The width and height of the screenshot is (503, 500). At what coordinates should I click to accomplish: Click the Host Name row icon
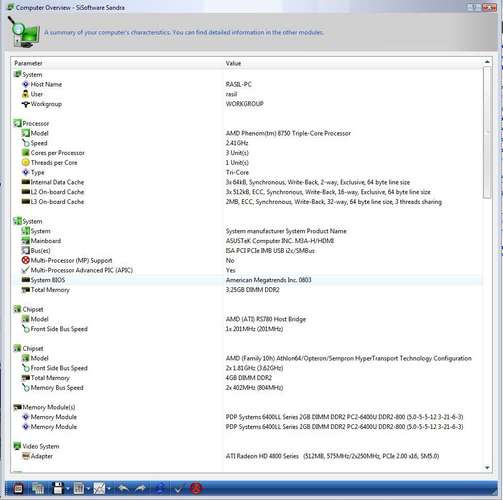click(25, 84)
